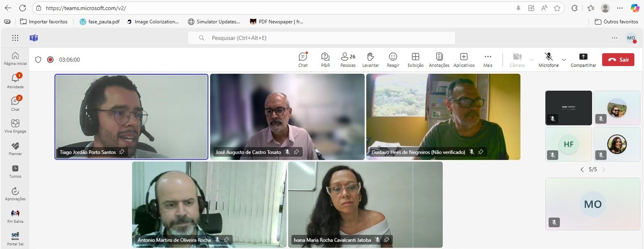Image resolution: width=644 pixels, height=249 pixels.
Task: Open the P&R questions panel
Action: 325,59
